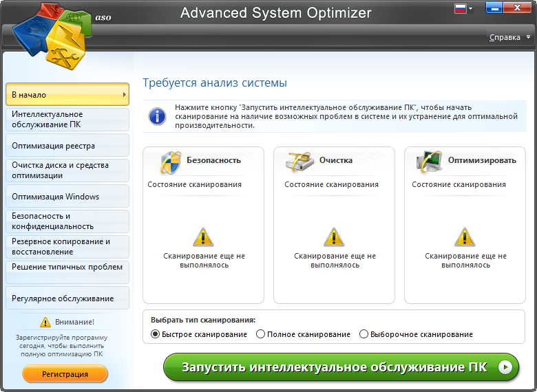This screenshot has width=537, height=392.
Task: Click the warning triangle in Очистка panel
Action: coord(334,237)
